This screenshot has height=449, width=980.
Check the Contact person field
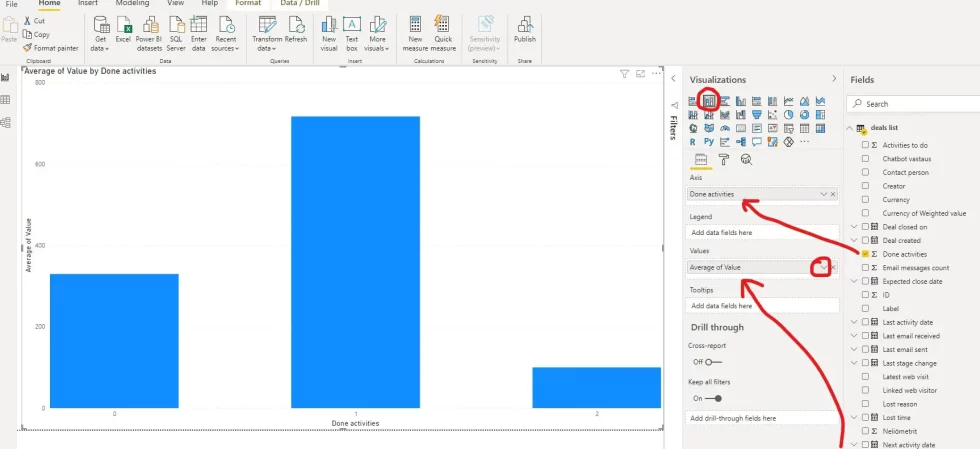coord(866,172)
